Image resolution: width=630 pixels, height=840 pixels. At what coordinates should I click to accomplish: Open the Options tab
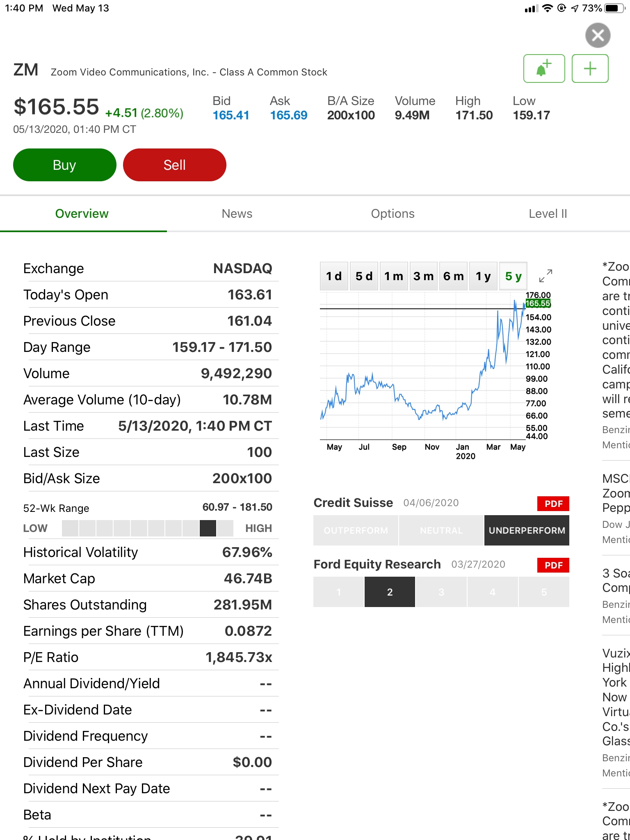[x=393, y=214]
